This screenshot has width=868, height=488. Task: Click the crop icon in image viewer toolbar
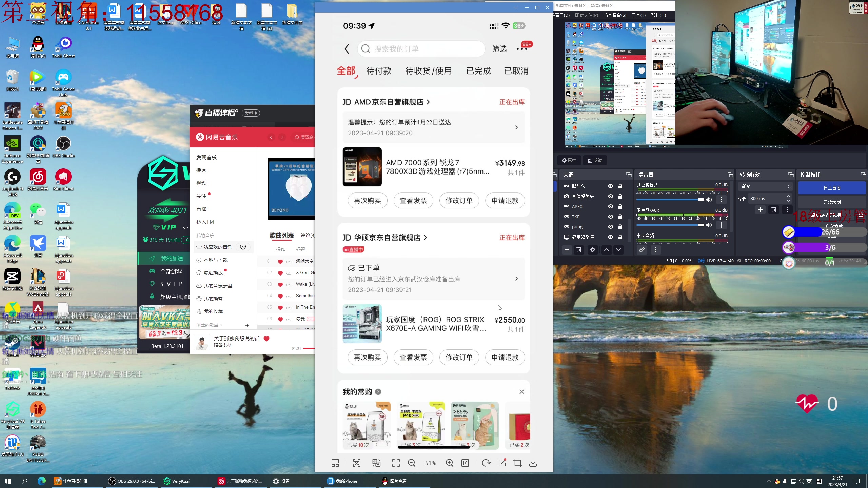(517, 463)
